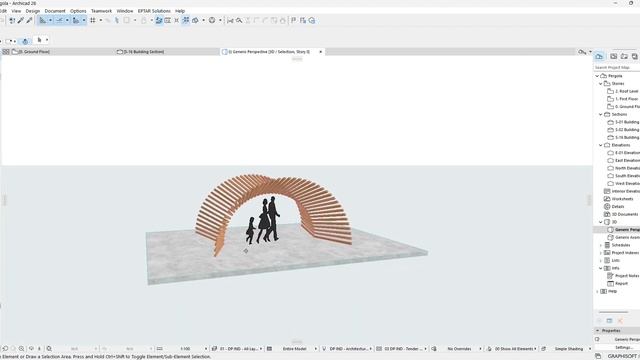
Task: Open the 1:100 scale dropdown
Action: click(x=185, y=349)
